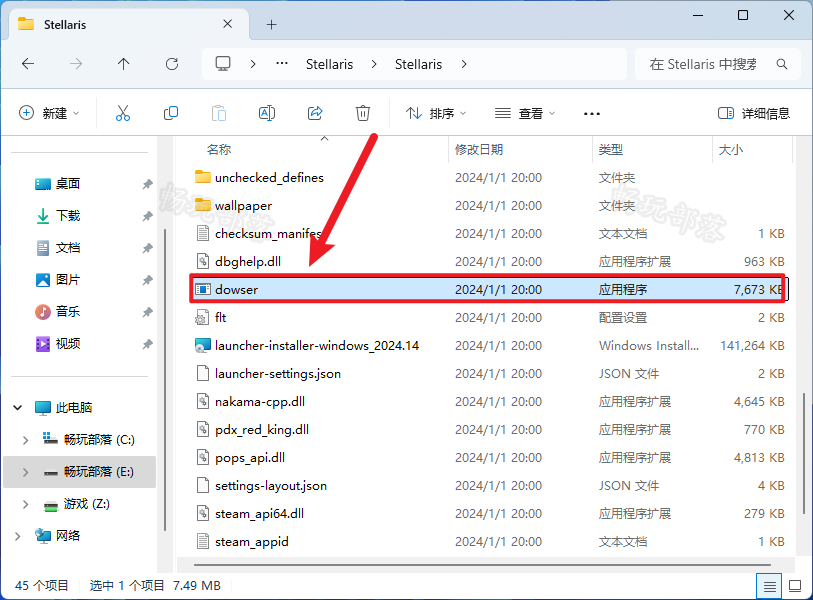Sort by the 修改日期 column header
Image resolution: width=813 pixels, height=600 pixels.
point(479,150)
